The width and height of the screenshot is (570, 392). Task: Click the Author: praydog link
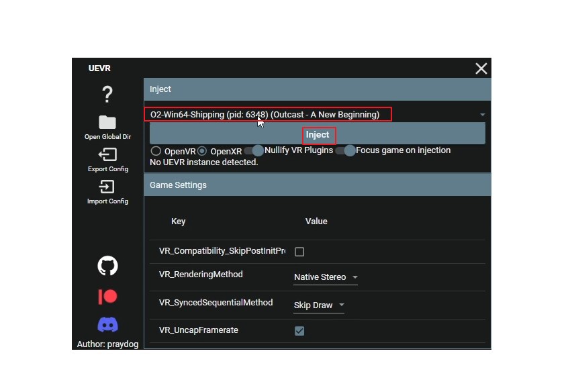(x=107, y=344)
